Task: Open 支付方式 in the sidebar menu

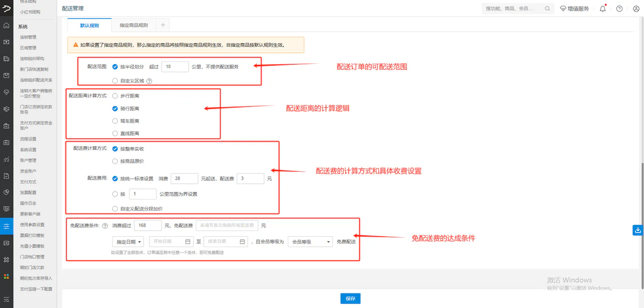Action: coord(28,182)
